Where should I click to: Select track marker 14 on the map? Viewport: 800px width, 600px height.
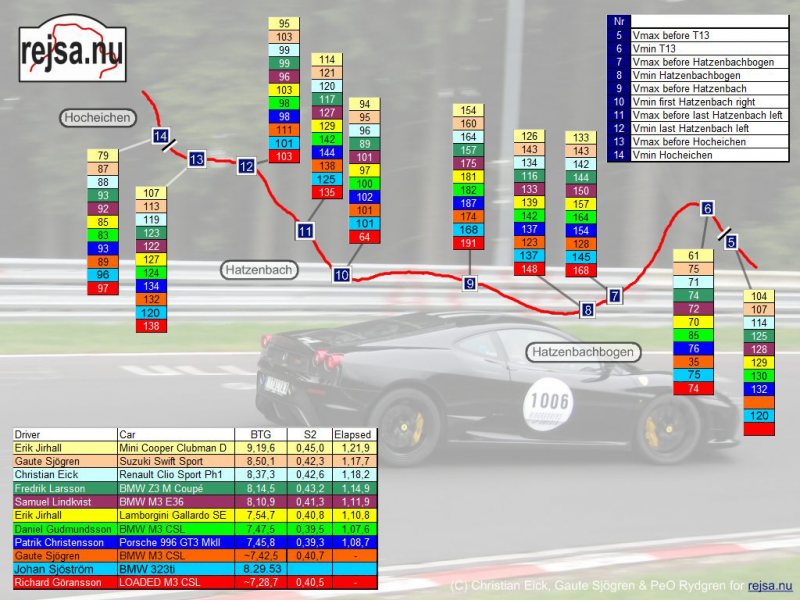click(160, 136)
